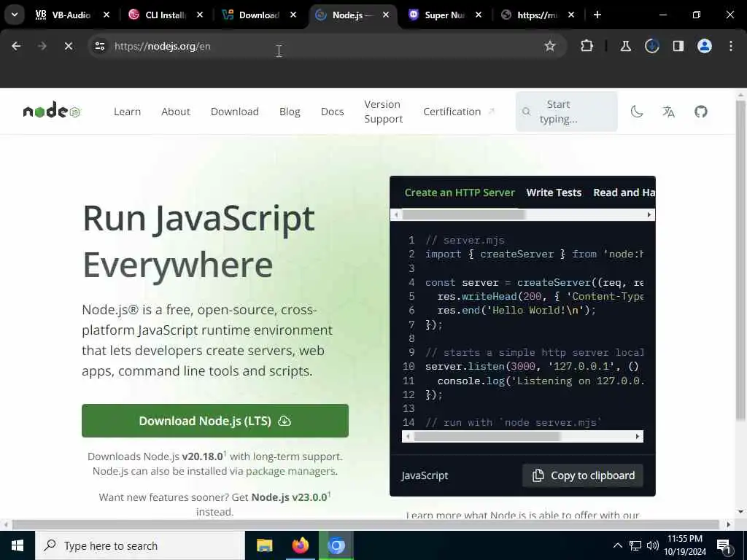Open the Docs nav item

pyautogui.click(x=333, y=112)
